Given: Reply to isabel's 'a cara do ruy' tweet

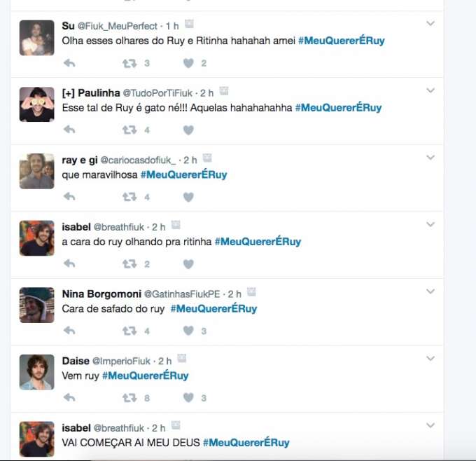Looking at the screenshot, I should (69, 263).
